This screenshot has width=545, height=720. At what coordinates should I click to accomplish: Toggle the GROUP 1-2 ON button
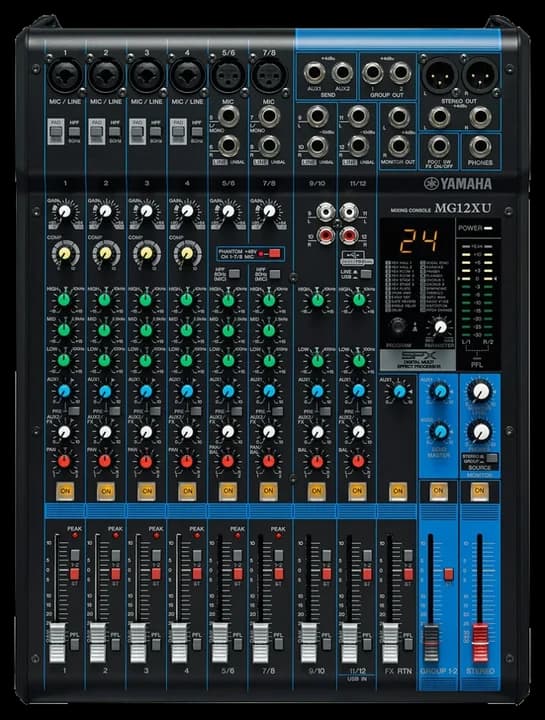(x=438, y=491)
